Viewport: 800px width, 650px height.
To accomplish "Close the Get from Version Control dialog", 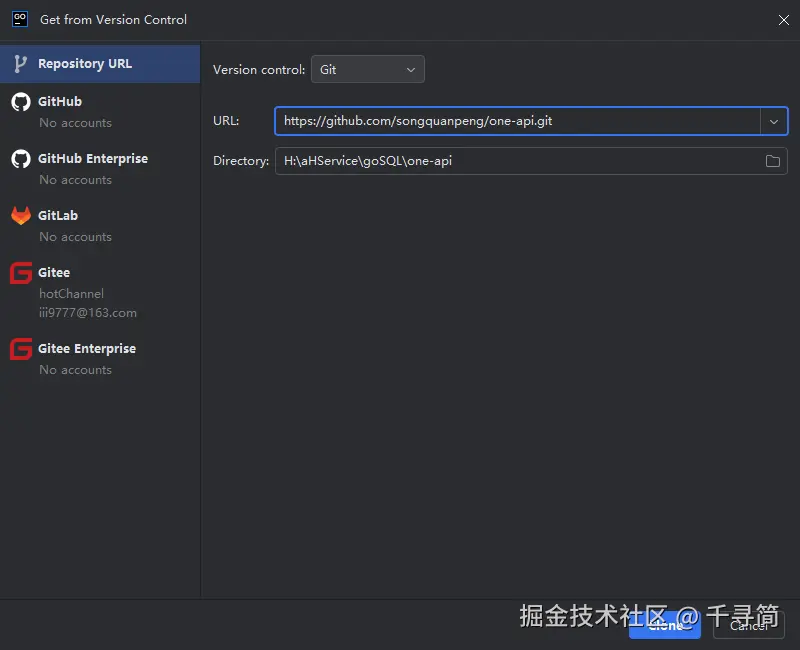I will click(x=784, y=20).
